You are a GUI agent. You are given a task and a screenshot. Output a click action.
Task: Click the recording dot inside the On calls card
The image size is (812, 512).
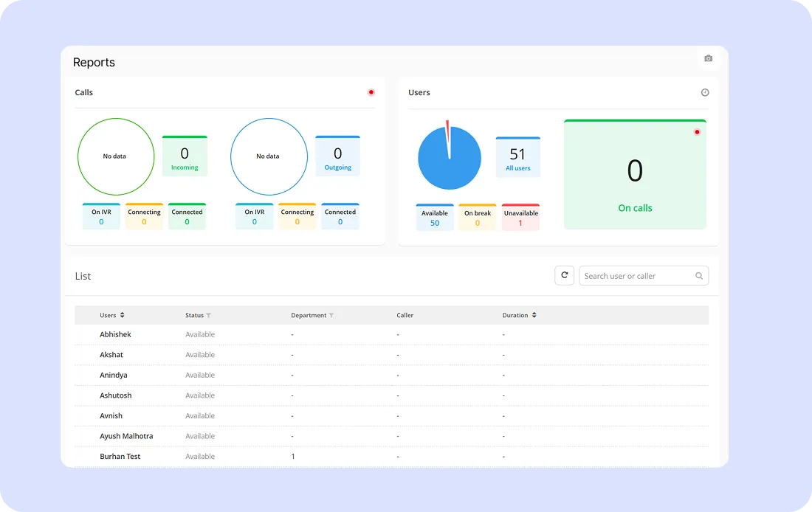tap(697, 132)
